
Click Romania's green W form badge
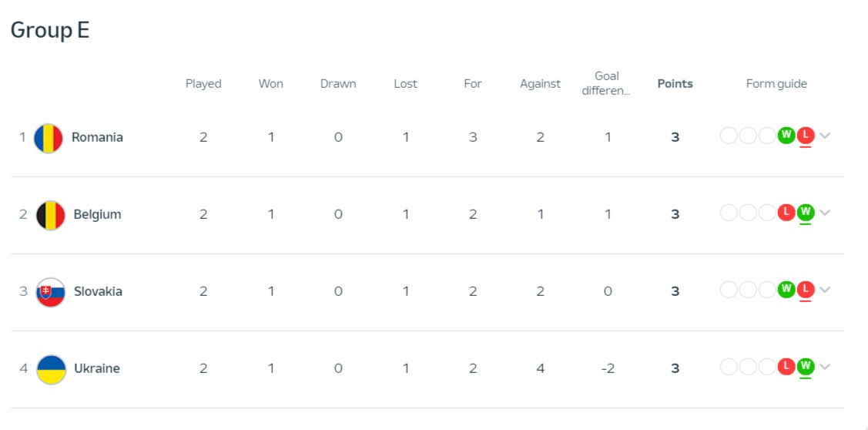786,135
